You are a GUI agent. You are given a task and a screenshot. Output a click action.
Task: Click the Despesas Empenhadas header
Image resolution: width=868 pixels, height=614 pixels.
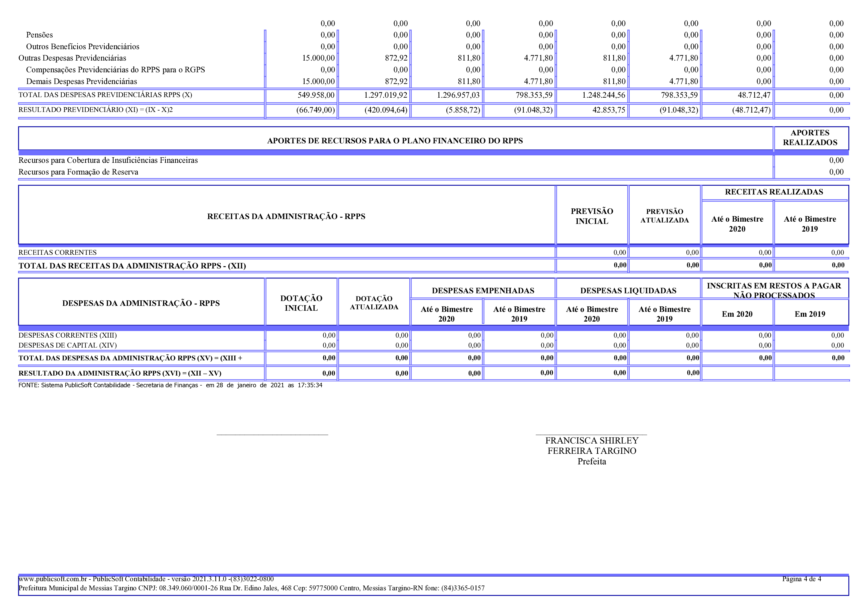click(483, 290)
